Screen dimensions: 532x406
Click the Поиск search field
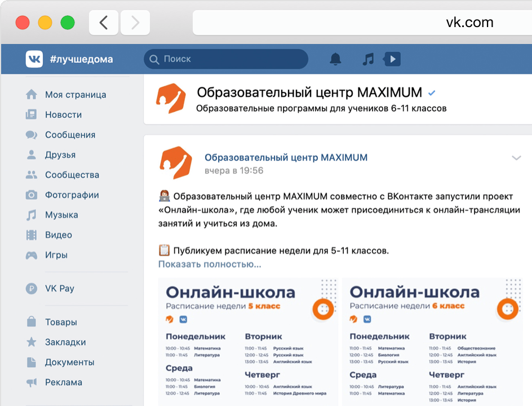tap(226, 59)
